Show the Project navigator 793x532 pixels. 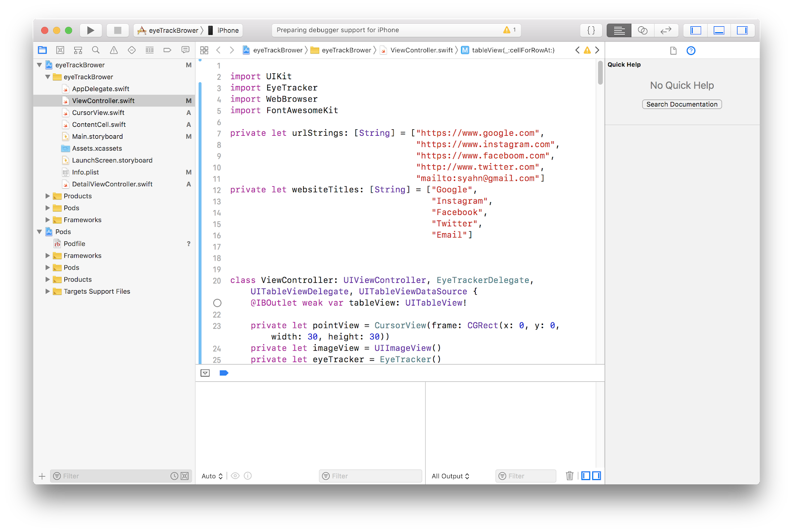42,50
